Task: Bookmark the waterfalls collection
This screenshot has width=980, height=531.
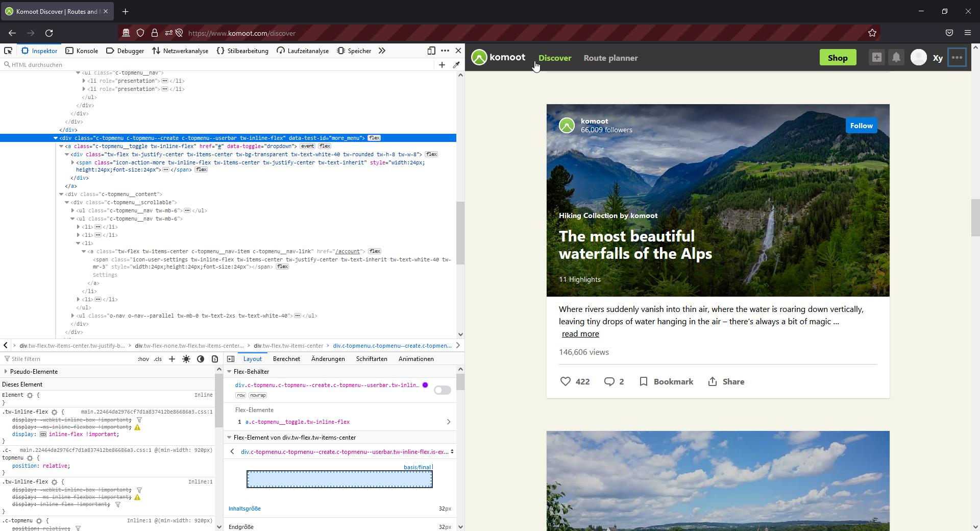Action: (666, 381)
